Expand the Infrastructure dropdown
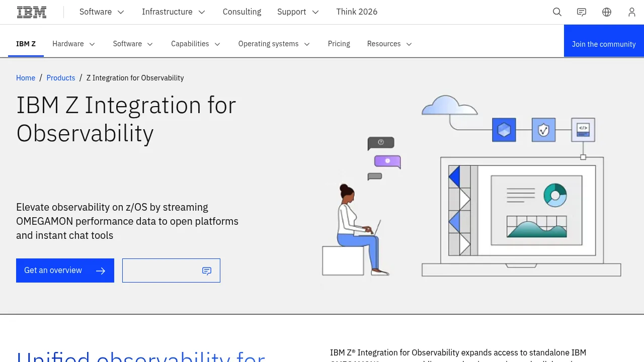The height and width of the screenshot is (362, 644). point(174,12)
